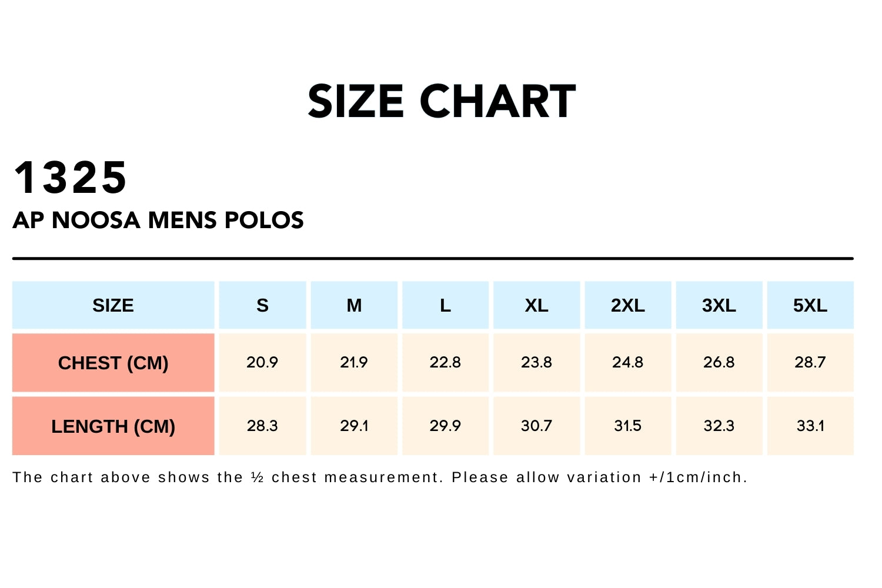Image resolution: width=882 pixels, height=588 pixels.
Task: Click the SIZE CHART title
Action: pyautogui.click(x=442, y=101)
